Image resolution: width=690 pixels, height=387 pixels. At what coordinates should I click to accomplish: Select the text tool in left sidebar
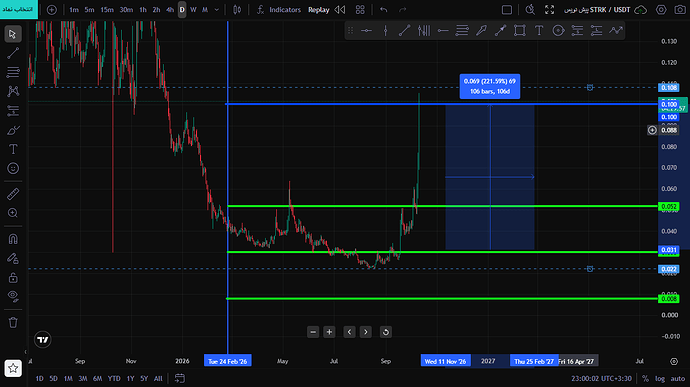click(13, 149)
